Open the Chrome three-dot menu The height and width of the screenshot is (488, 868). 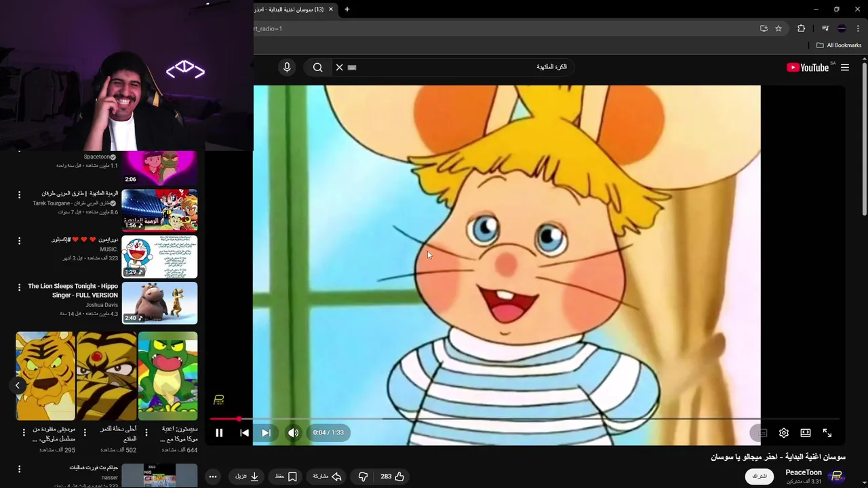pos(858,28)
